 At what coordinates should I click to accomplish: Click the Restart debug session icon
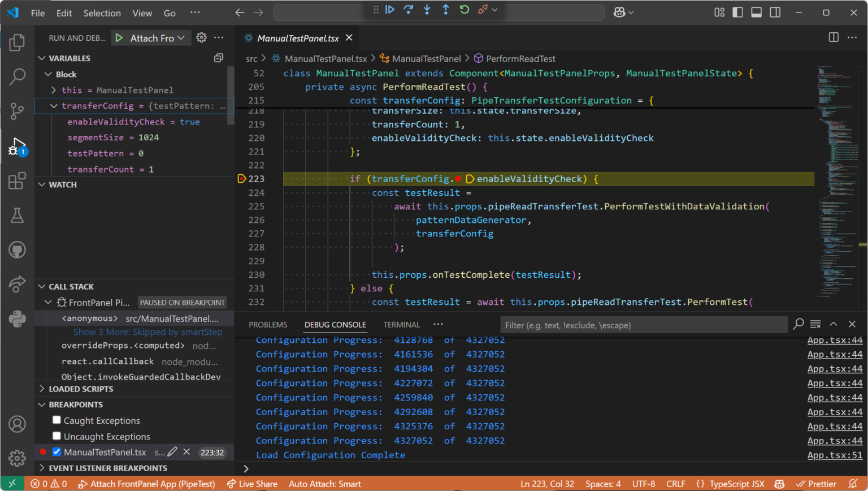(x=465, y=10)
